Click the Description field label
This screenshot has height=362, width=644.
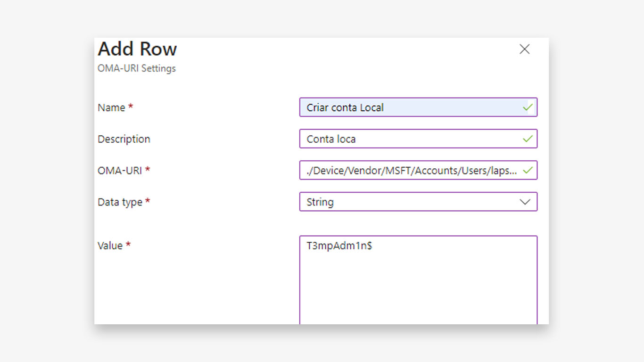click(x=124, y=139)
